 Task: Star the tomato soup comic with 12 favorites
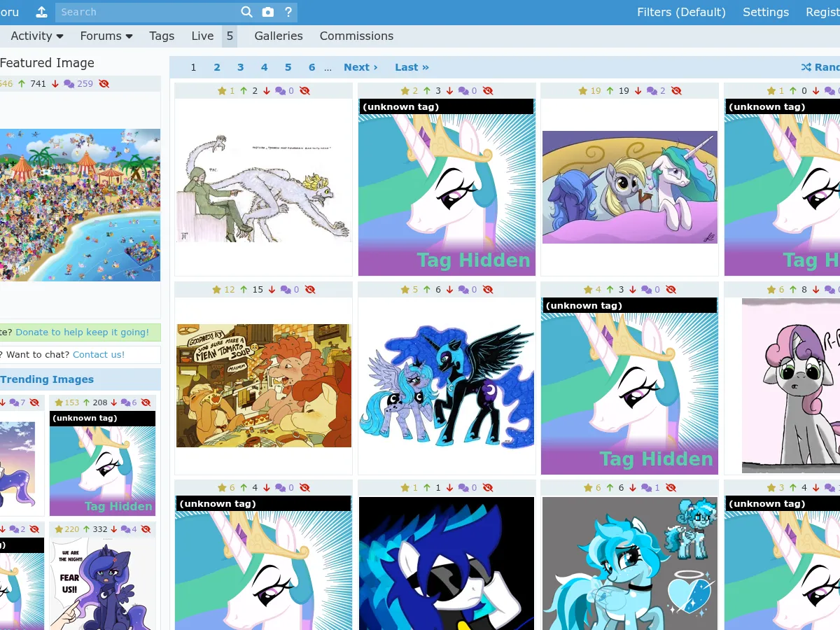click(x=217, y=289)
